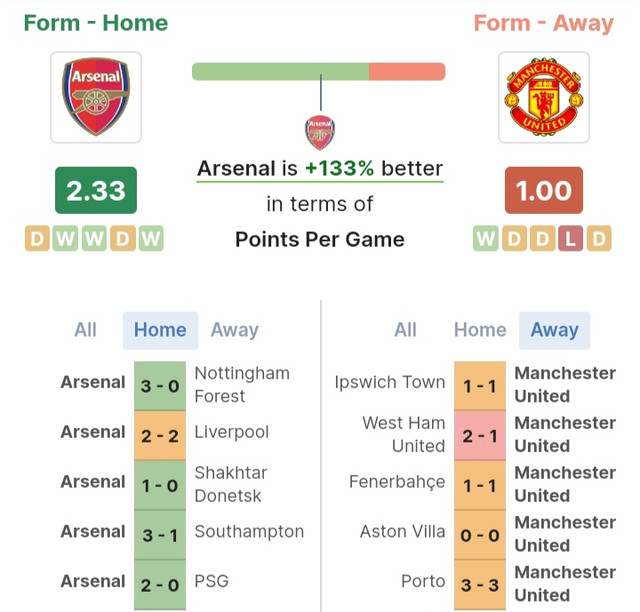
Task: Select the All tab for Arsenal
Action: (85, 330)
